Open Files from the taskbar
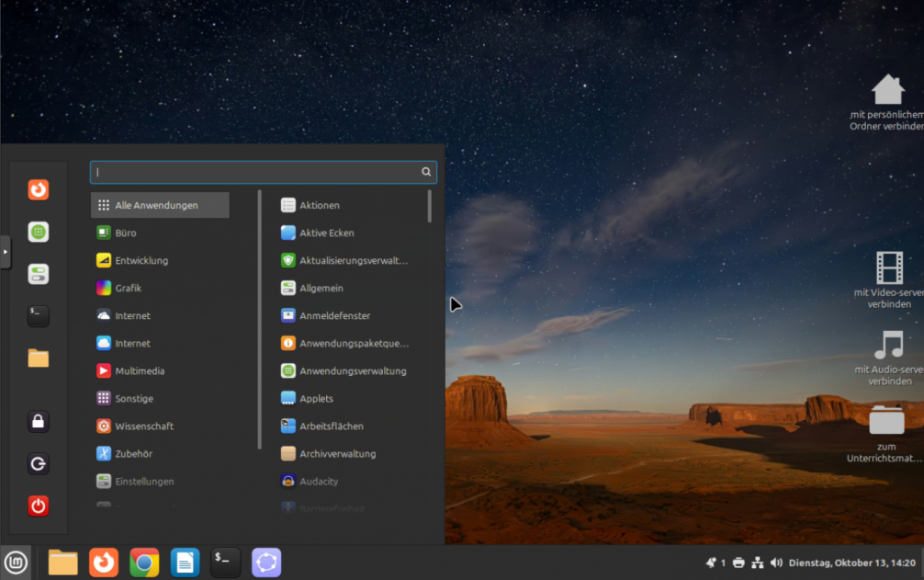The width and height of the screenshot is (924, 580). tap(63, 563)
